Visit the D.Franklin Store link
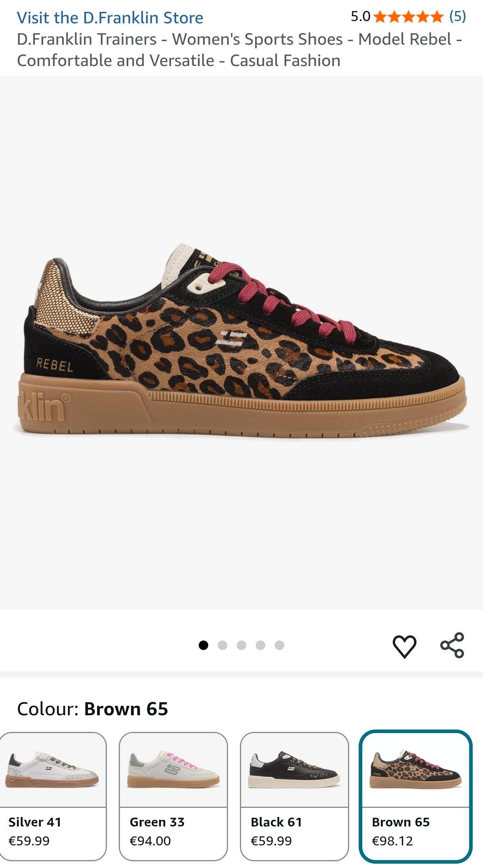The image size is (483, 868). [x=110, y=18]
